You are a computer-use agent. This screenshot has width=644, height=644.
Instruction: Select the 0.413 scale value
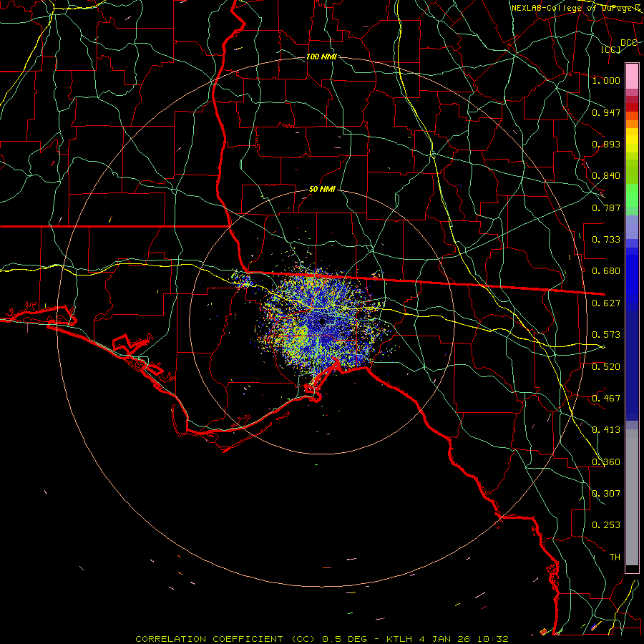click(x=606, y=430)
